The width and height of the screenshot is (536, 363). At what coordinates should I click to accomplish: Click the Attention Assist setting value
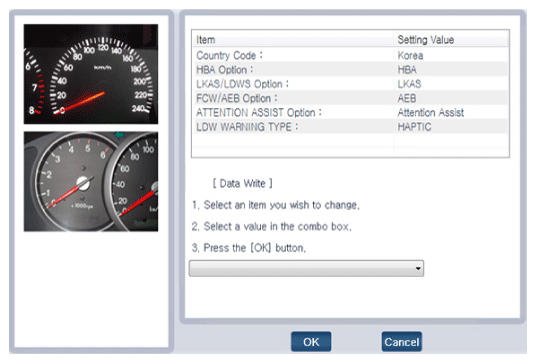[431, 112]
